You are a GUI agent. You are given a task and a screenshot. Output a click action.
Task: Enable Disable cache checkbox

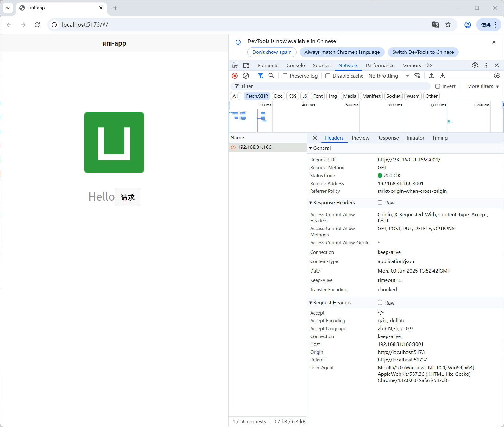[328, 76]
